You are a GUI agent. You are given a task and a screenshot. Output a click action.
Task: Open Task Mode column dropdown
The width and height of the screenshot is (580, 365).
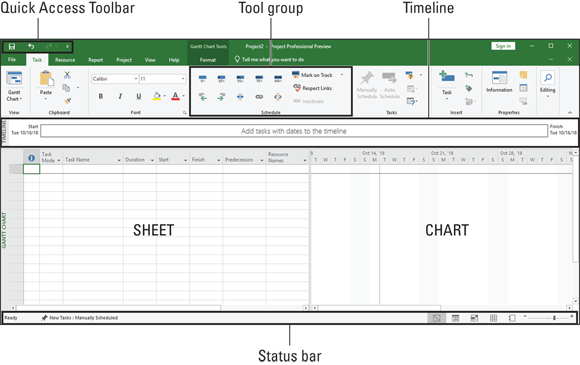coord(58,160)
